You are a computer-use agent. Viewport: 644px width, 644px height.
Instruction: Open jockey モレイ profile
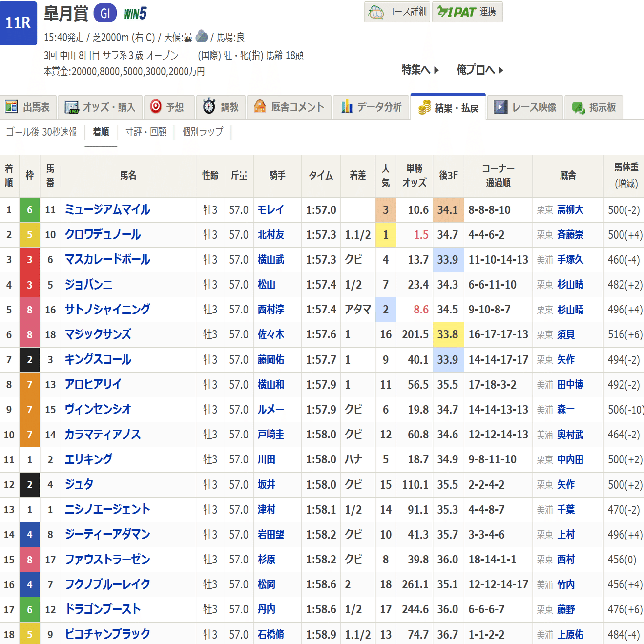[270, 210]
